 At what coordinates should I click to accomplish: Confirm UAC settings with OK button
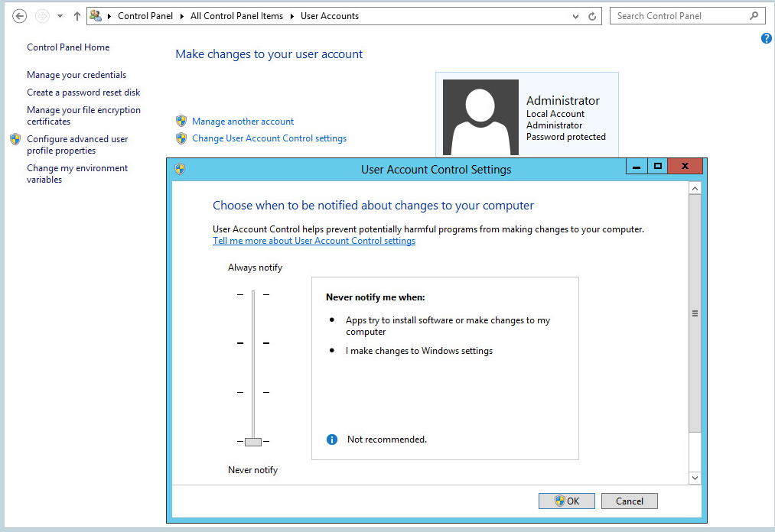click(x=566, y=501)
